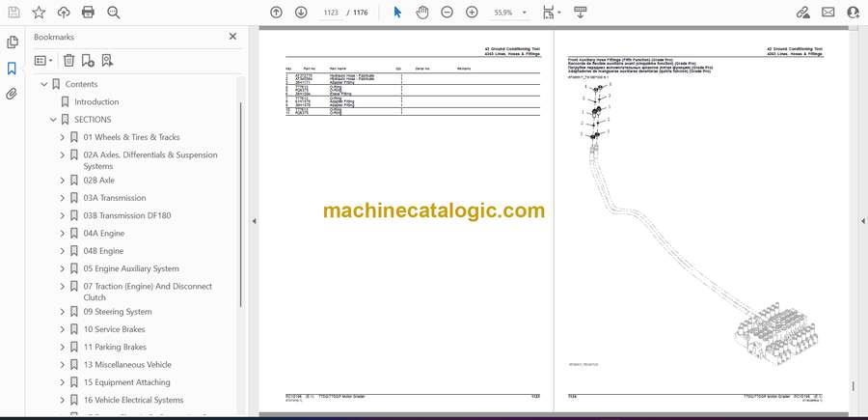Expand 09 Steering System chevron

62,312
